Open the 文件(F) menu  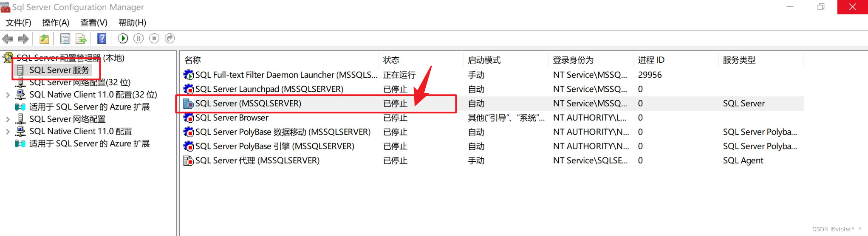coord(18,22)
